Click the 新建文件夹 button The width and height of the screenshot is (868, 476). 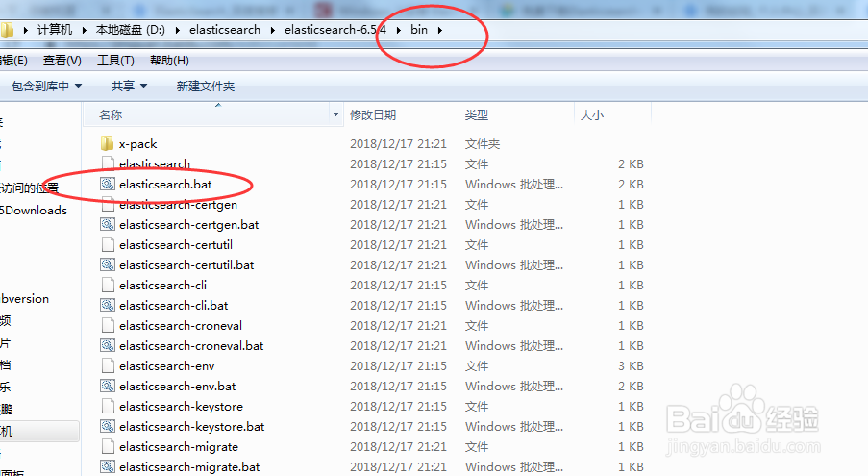coord(206,86)
